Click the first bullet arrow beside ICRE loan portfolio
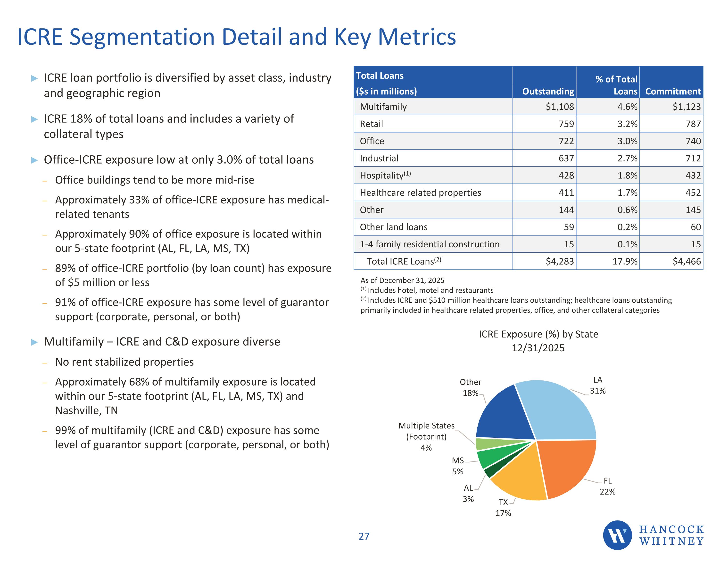Viewport: 728px width, 562px height. tap(34, 78)
